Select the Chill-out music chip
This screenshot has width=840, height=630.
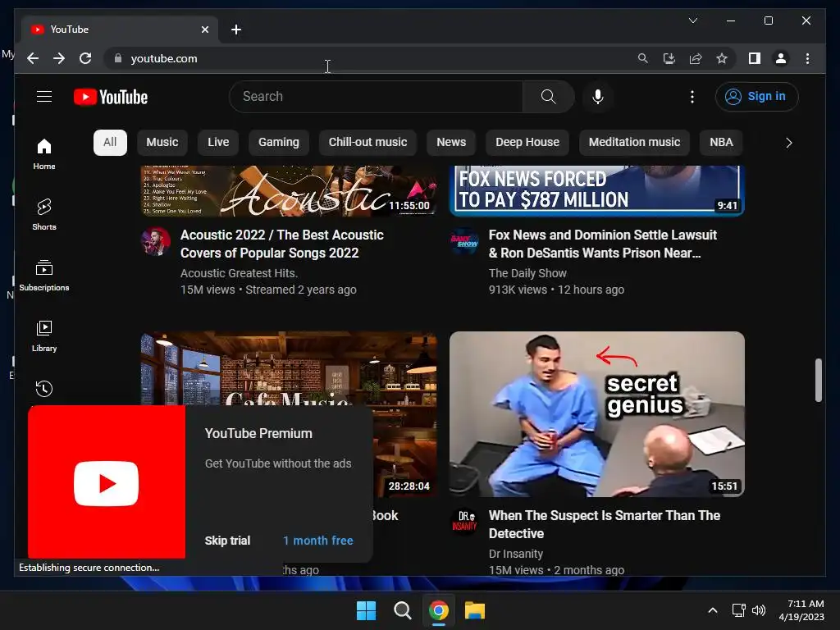click(x=367, y=142)
